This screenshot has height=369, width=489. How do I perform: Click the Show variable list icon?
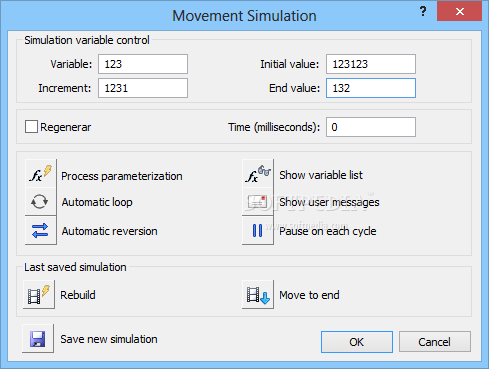(x=258, y=173)
